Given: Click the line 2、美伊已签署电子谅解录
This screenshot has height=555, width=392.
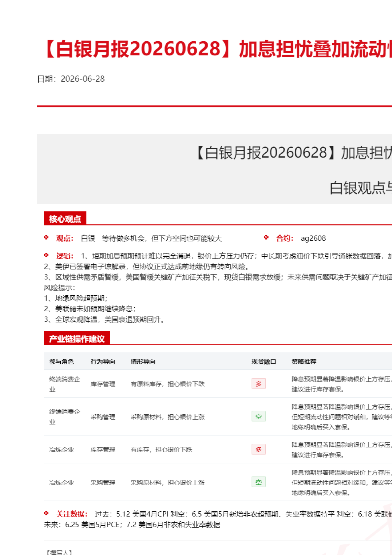Looking at the screenshot, I should [x=147, y=267].
